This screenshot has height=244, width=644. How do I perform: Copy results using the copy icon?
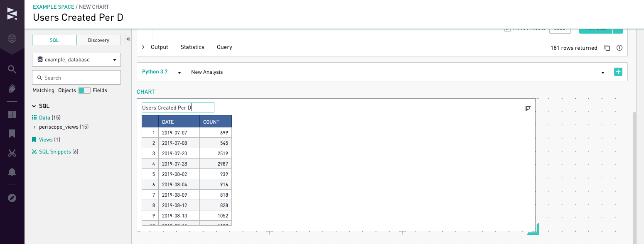tap(607, 48)
